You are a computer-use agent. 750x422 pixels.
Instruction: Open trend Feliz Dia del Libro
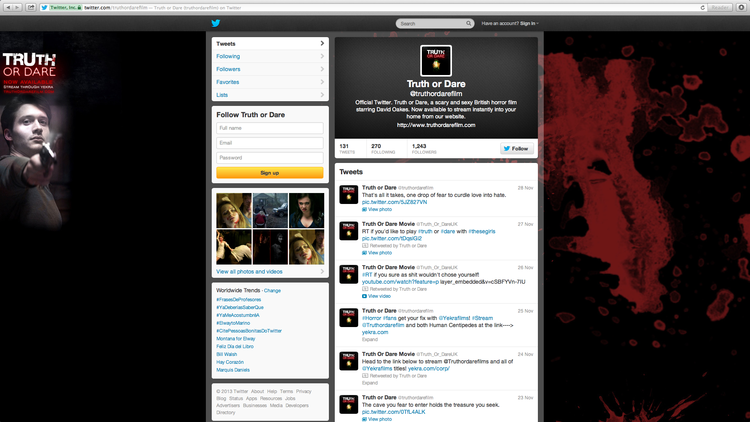[235, 346]
